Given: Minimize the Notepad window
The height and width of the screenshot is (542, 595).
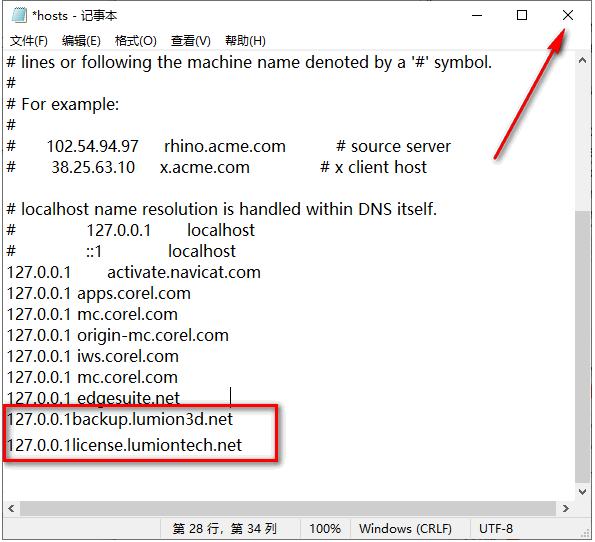Looking at the screenshot, I should 477,16.
